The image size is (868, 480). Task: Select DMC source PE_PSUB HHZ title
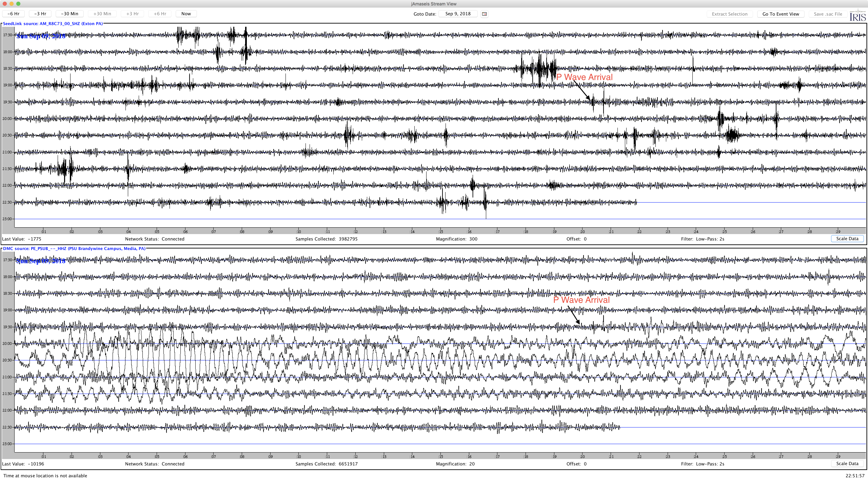[x=74, y=248]
